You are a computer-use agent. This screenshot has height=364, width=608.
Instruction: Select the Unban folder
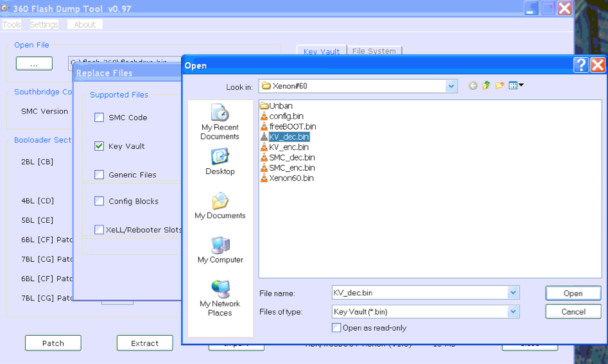pos(281,106)
